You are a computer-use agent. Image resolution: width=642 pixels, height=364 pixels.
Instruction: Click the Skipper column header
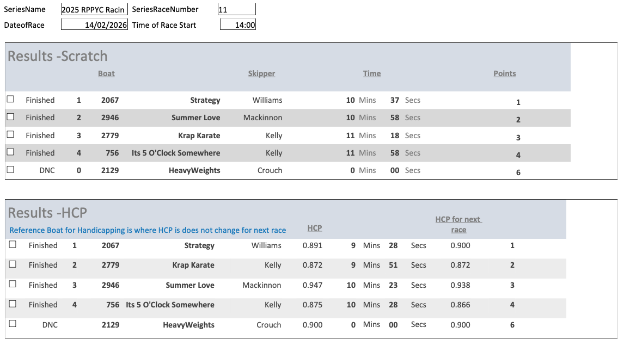tap(261, 73)
